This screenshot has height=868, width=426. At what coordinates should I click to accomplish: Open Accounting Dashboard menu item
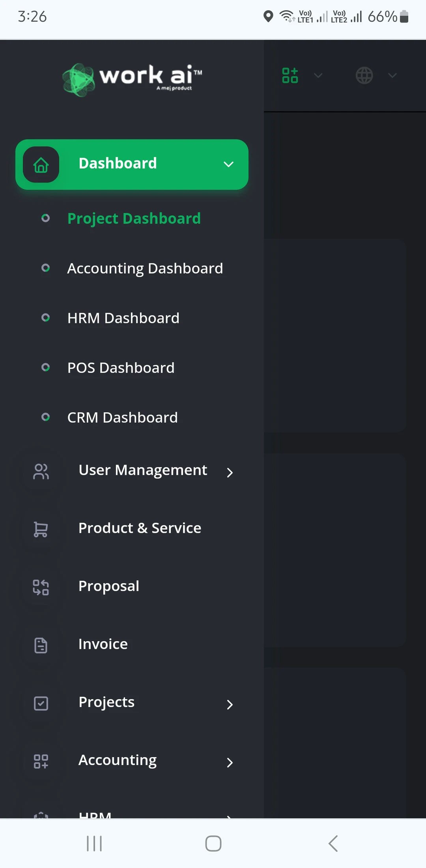(145, 269)
